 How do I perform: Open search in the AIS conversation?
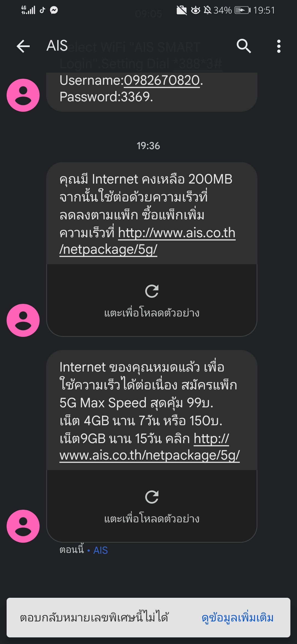244,46
